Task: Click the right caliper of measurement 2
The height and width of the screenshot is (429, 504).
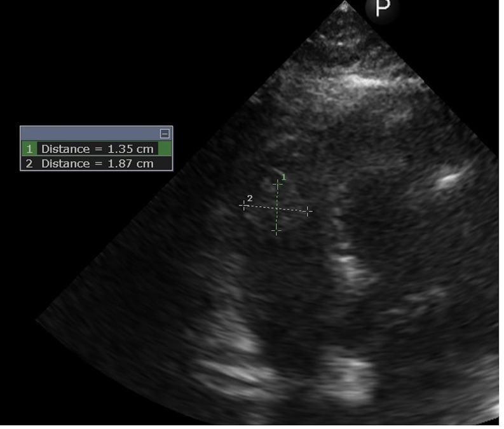Action: (308, 211)
